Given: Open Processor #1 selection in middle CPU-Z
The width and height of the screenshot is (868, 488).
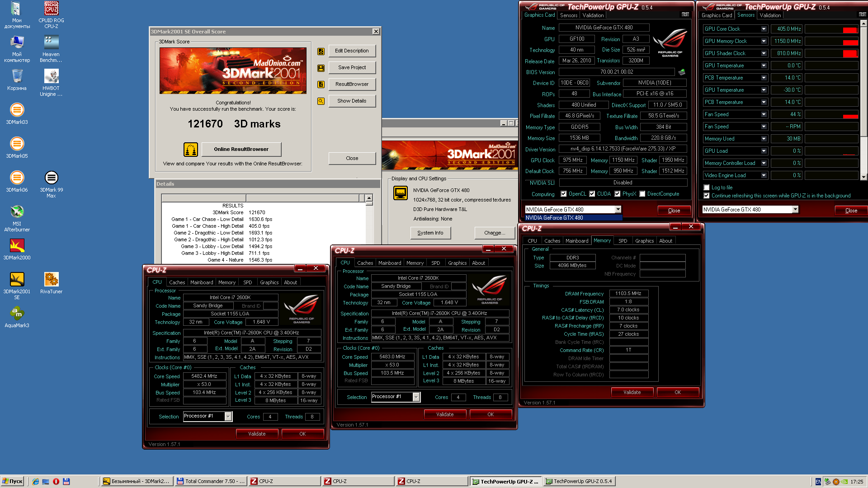Looking at the screenshot, I should tap(416, 397).
